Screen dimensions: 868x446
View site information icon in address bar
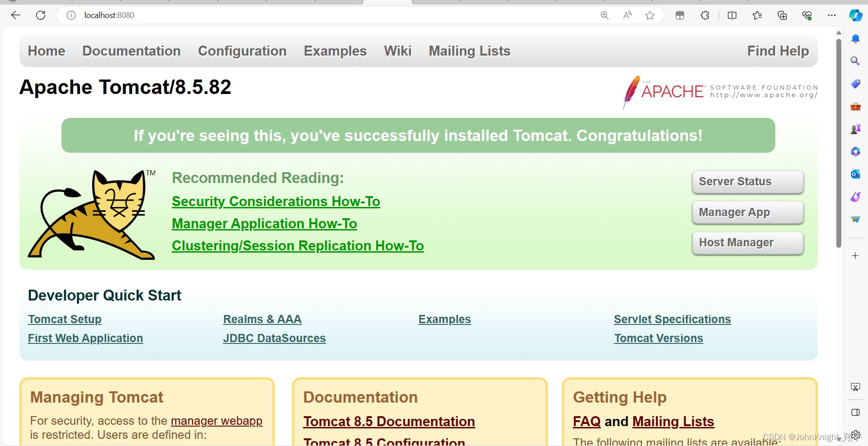pos(71,15)
